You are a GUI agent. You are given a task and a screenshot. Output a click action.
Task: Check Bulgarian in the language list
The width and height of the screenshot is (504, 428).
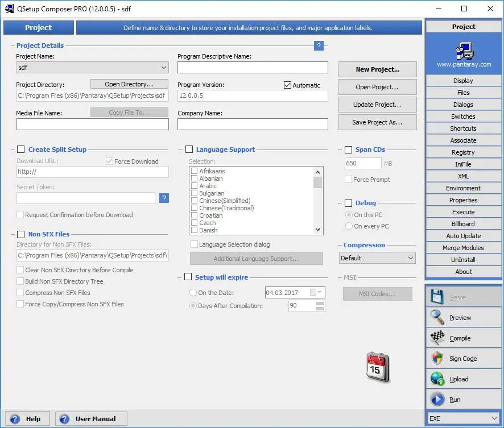[194, 193]
